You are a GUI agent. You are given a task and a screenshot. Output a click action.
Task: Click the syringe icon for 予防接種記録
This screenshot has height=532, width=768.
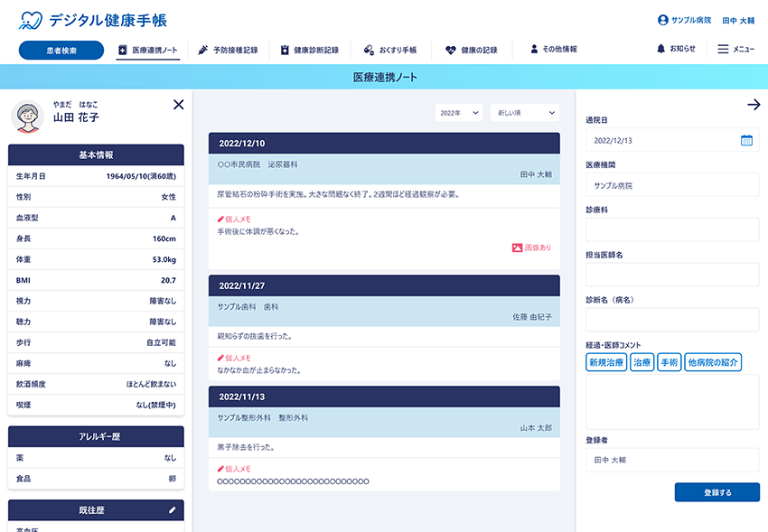point(202,50)
